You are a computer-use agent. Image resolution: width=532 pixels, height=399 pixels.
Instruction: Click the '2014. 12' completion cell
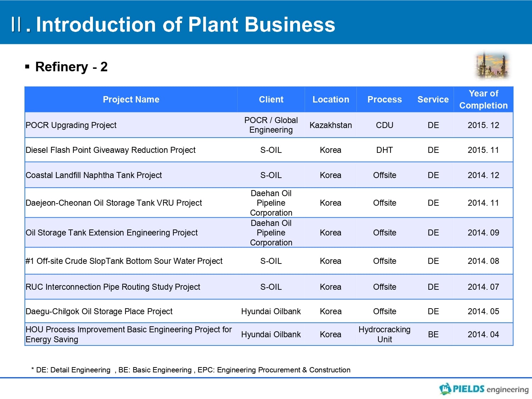pos(483,175)
